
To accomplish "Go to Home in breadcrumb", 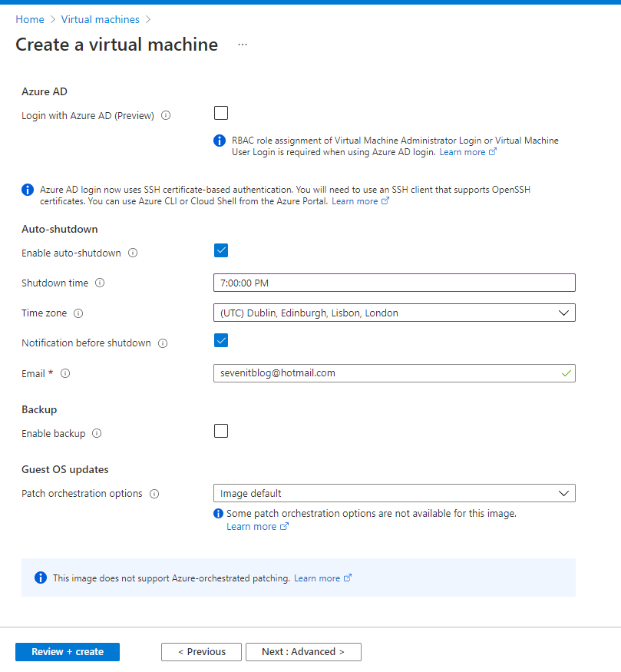I will [30, 19].
